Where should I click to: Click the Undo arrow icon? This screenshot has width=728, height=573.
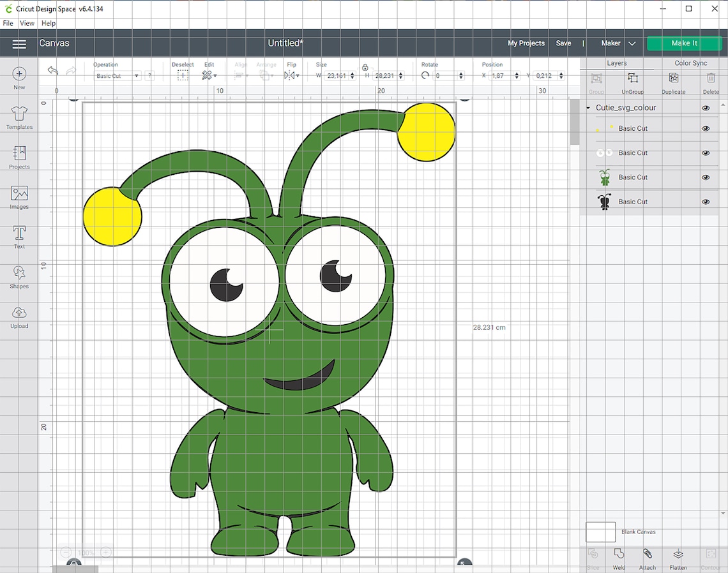[x=52, y=70]
